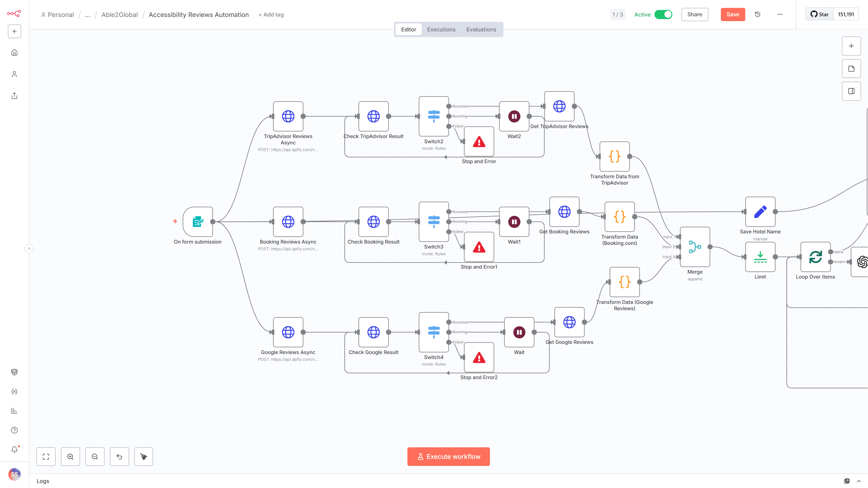868x488 pixels.
Task: Open the Personal breadcrumb link
Action: [x=57, y=15]
